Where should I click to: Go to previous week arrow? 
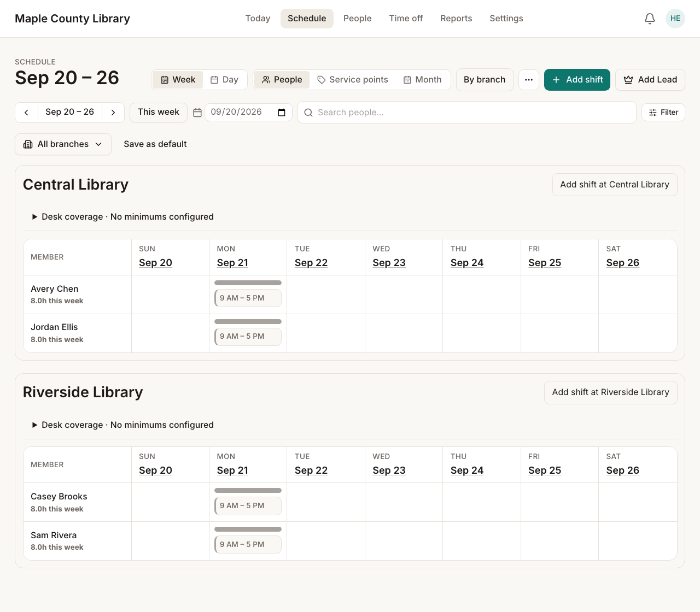pos(26,113)
